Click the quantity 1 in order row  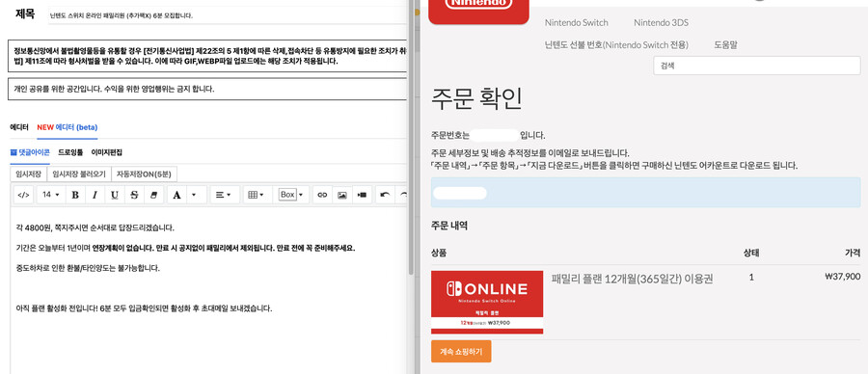pyautogui.click(x=751, y=278)
